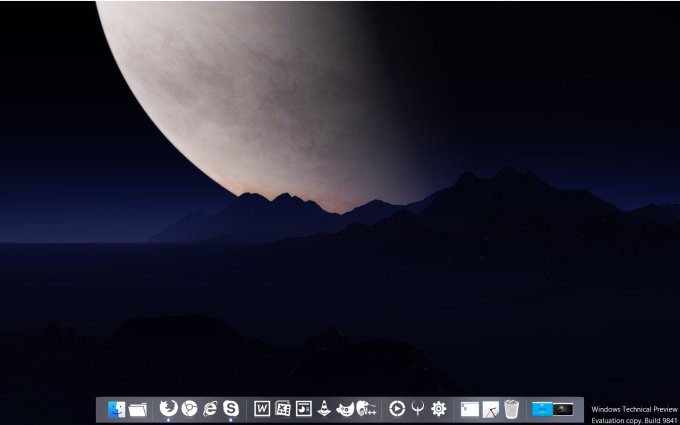Click the circular play button icon
Screen dimensions: 680x425
tap(396, 408)
